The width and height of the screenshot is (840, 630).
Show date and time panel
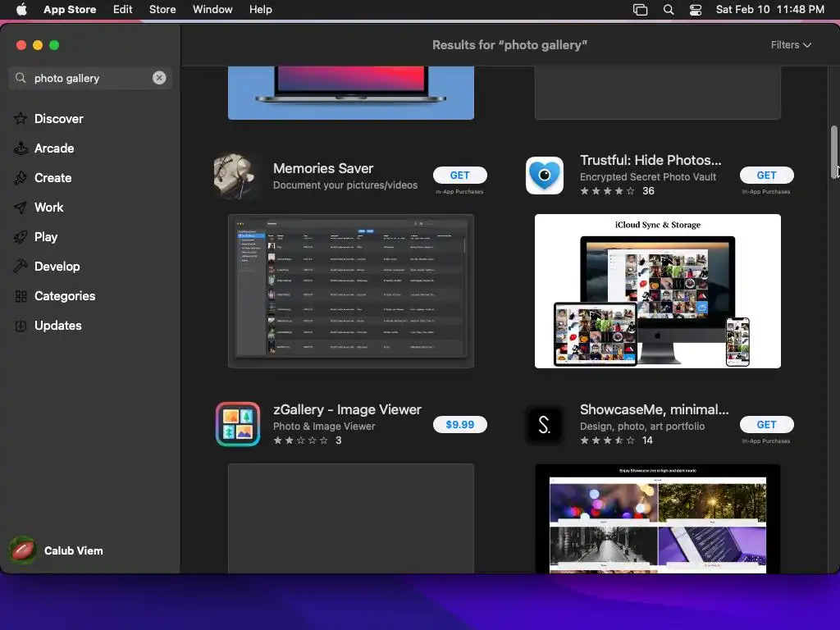769,9
